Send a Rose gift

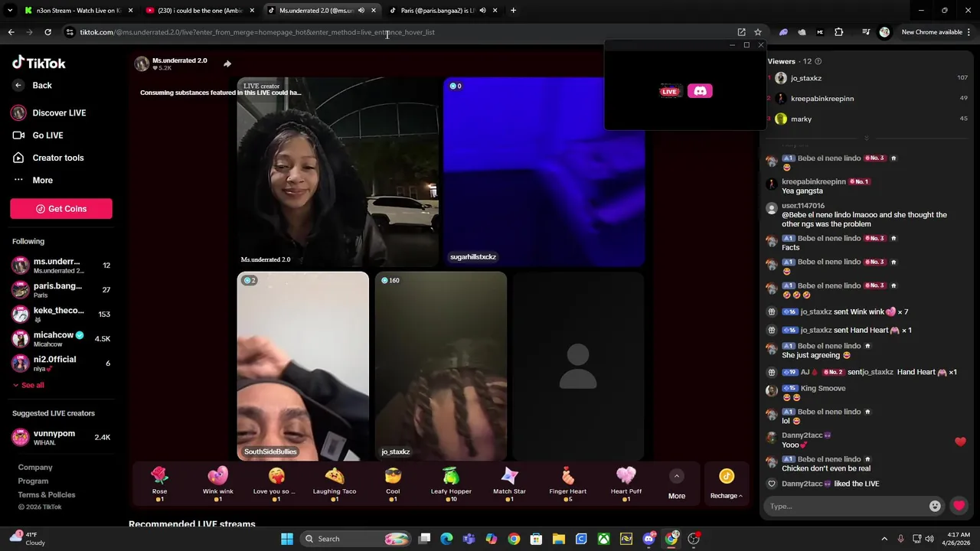[159, 484]
